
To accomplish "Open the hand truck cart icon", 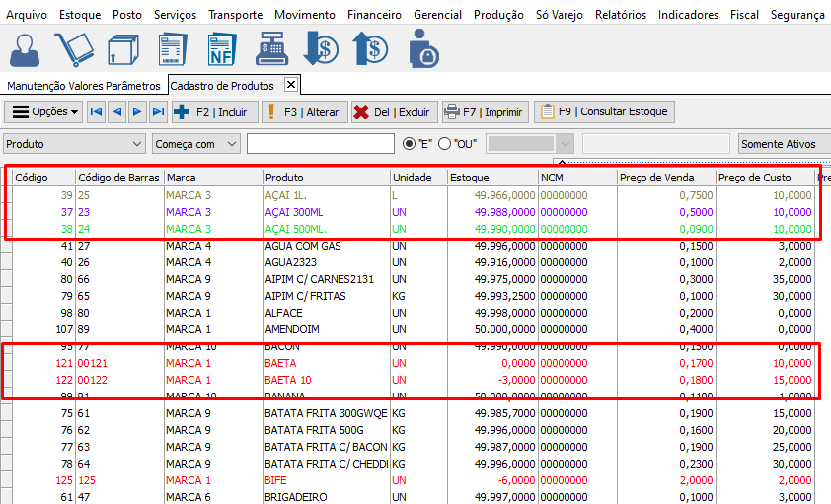I will [73, 48].
